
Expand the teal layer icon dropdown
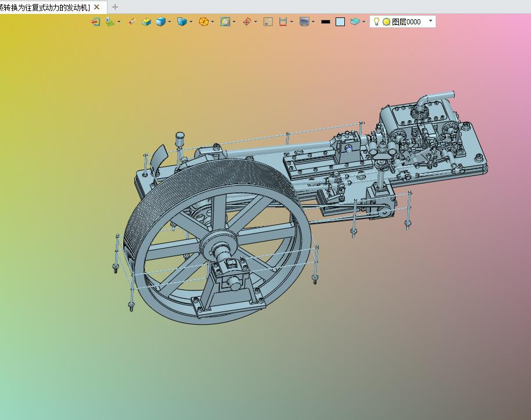[x=363, y=22]
